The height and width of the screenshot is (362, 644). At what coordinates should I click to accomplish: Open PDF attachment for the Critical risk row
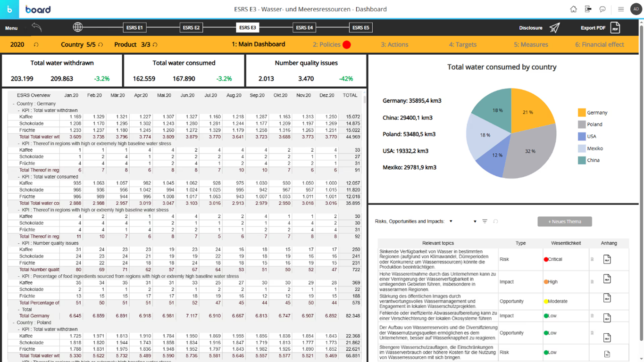pos(607,259)
